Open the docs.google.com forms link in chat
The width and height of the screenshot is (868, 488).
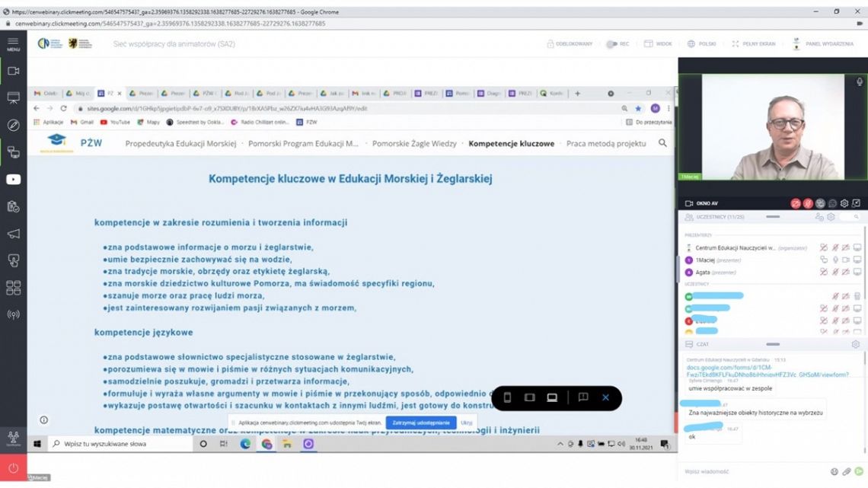tap(767, 371)
